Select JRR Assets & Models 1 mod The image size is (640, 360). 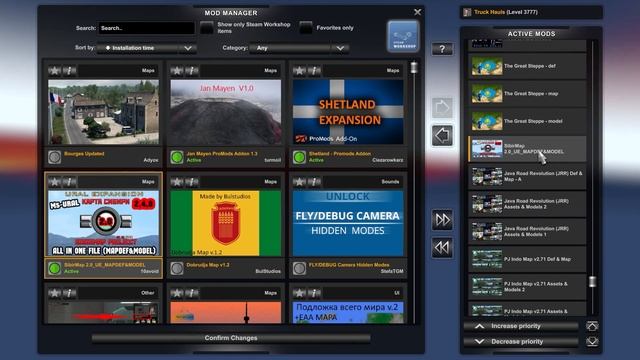coord(527,231)
